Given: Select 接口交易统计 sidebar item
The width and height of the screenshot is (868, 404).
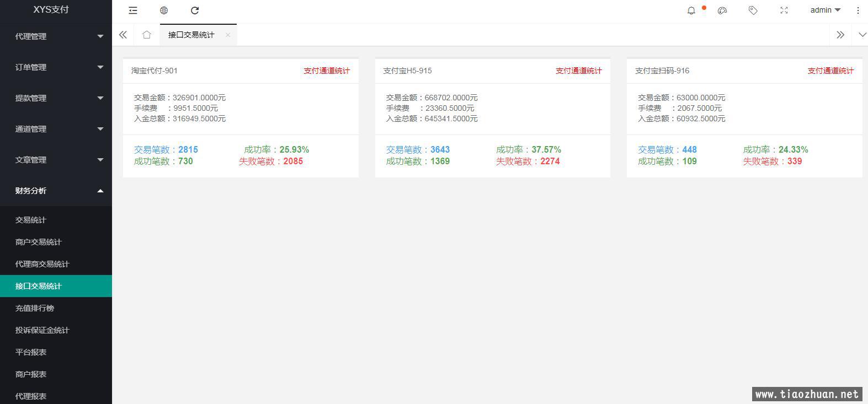Looking at the screenshot, I should click(56, 286).
